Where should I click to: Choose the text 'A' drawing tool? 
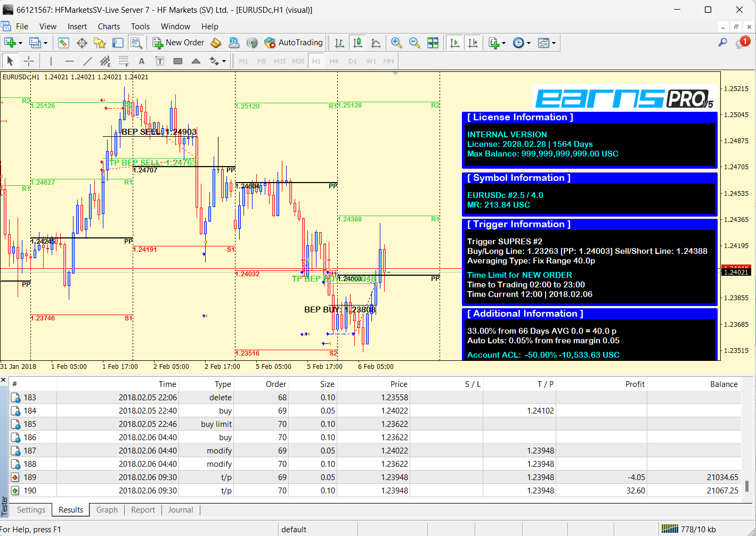142,61
